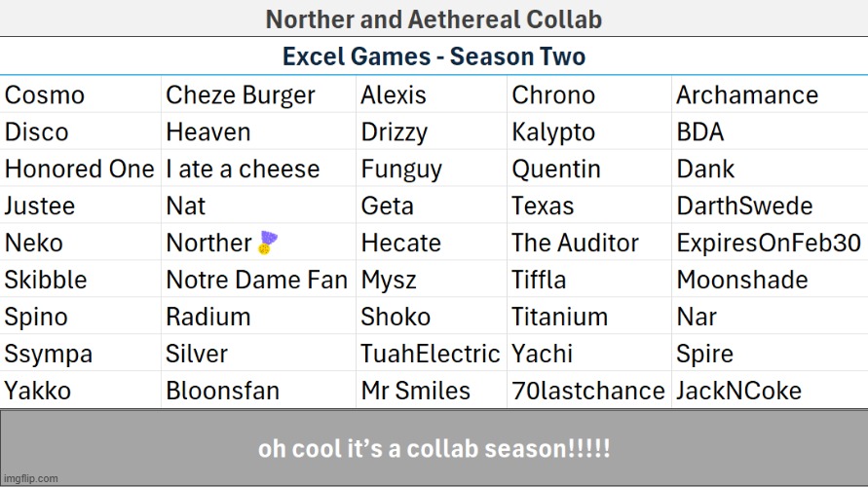The width and height of the screenshot is (868, 487).
Task: Click the TuahElectric cell
Action: pyautogui.click(x=432, y=354)
